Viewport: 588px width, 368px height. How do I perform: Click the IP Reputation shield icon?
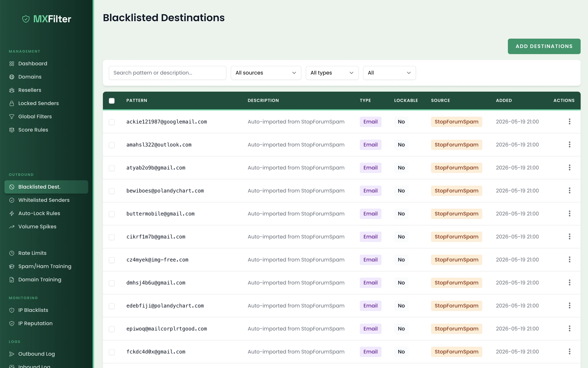[x=12, y=323]
